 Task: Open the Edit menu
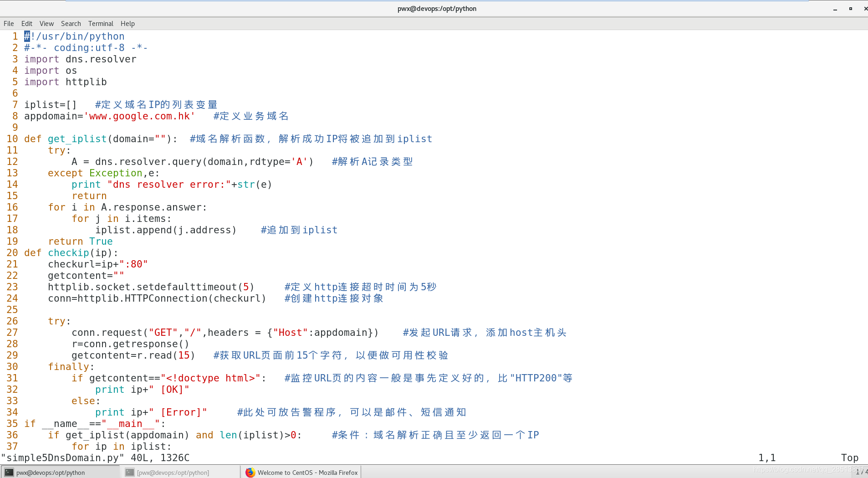point(27,24)
